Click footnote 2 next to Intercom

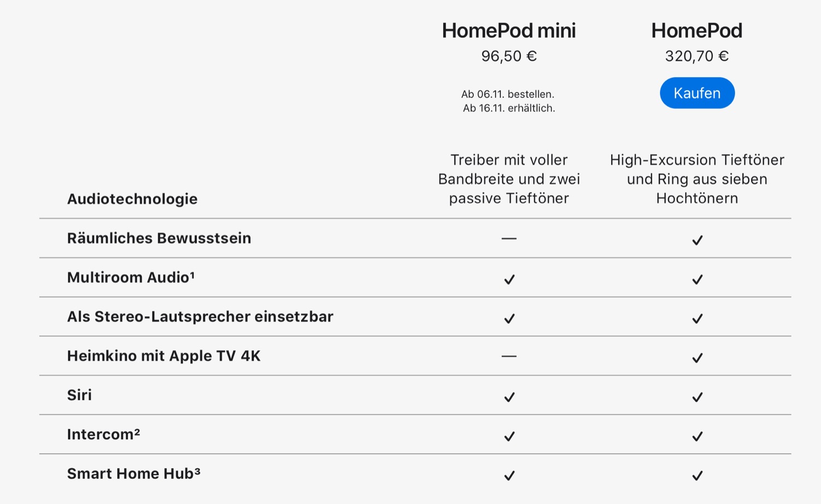pyautogui.click(x=137, y=431)
